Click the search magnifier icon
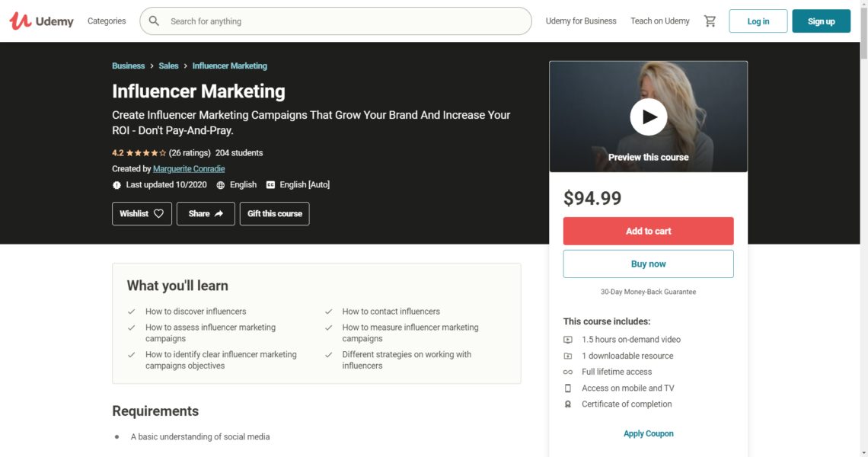The width and height of the screenshot is (868, 457). coord(155,21)
